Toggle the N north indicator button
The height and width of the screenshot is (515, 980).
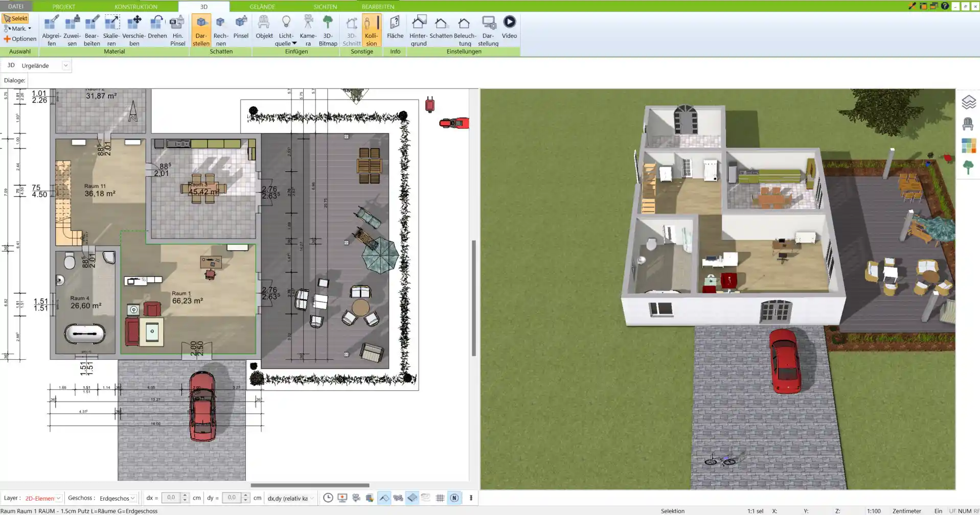(454, 498)
